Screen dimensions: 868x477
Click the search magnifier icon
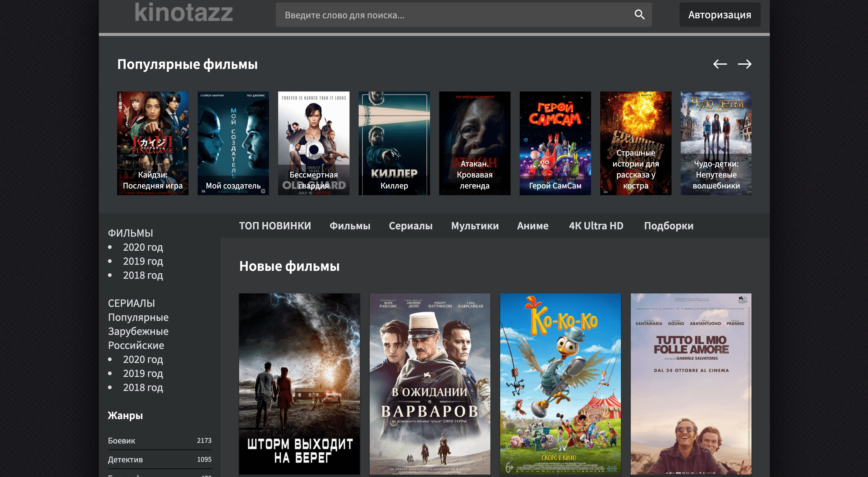tap(639, 14)
